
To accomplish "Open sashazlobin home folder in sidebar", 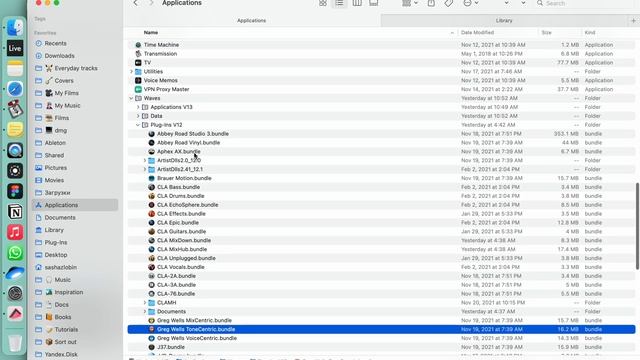I will 61,267.
